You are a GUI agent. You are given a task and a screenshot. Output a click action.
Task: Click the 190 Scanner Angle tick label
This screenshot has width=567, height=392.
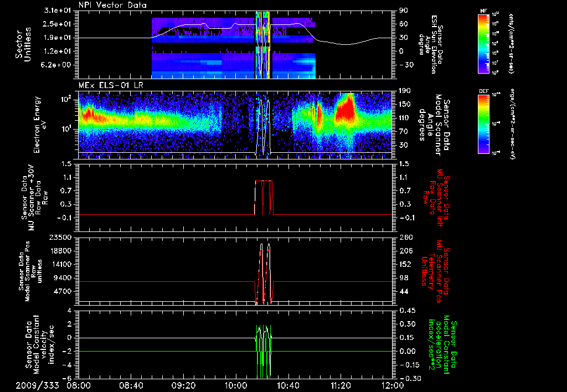pos(405,91)
